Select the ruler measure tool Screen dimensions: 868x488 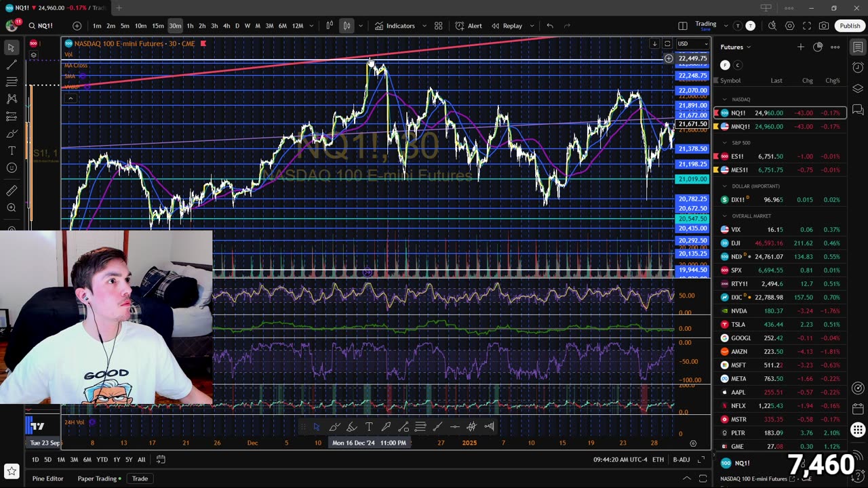click(12, 190)
